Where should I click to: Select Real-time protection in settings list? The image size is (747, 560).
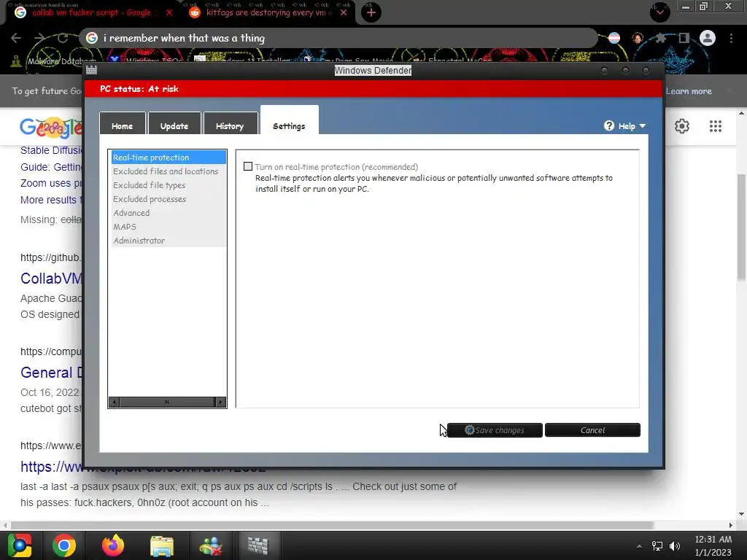[169, 157]
